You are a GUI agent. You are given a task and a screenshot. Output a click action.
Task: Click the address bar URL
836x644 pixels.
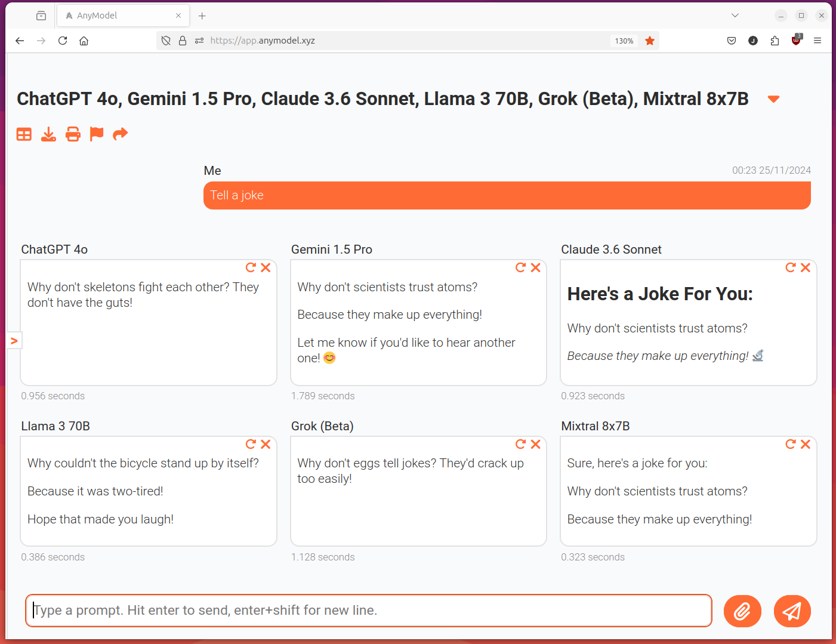click(263, 41)
